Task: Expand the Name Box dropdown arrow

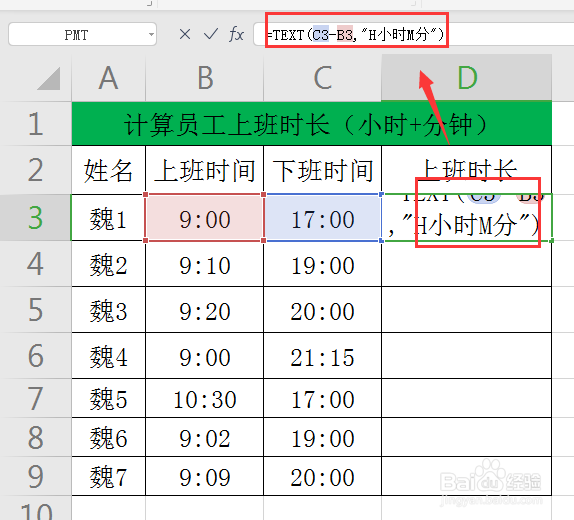Action: coord(151,35)
